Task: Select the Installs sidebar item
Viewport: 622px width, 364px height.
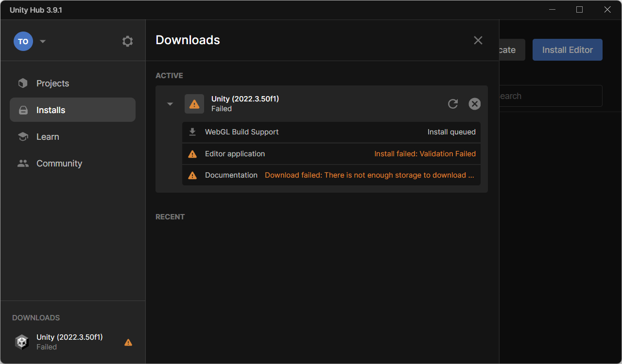Action: tap(72, 110)
